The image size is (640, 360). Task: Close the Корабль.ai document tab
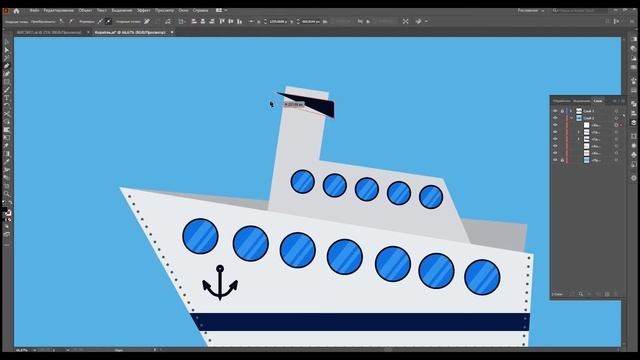point(172,32)
